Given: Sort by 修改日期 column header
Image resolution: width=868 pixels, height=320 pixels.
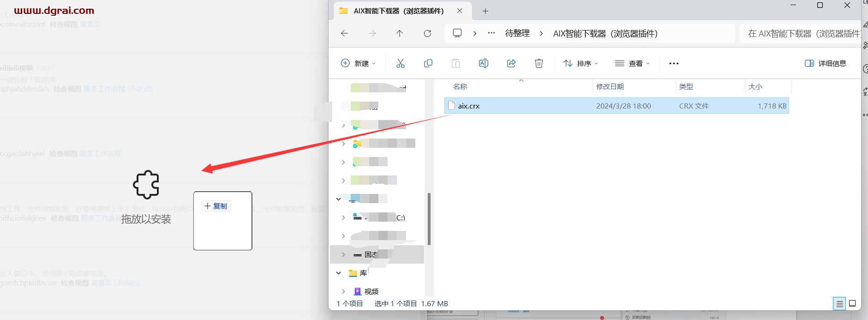Looking at the screenshot, I should click(x=610, y=86).
